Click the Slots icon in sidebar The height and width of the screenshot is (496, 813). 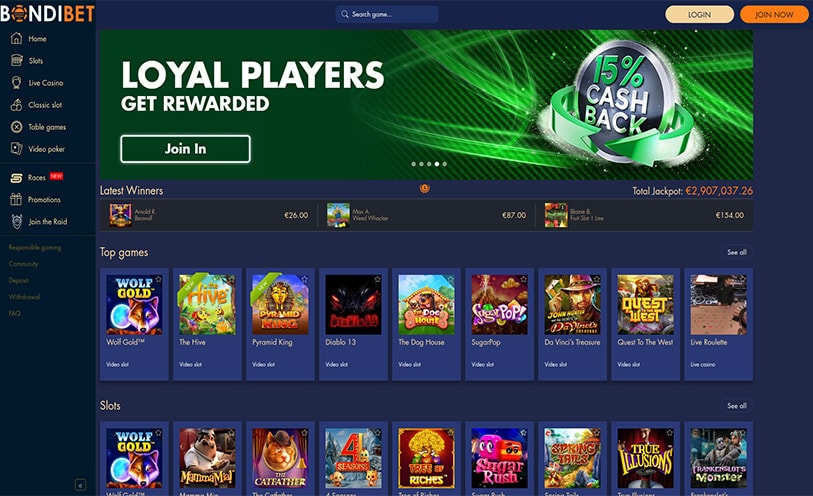click(17, 61)
